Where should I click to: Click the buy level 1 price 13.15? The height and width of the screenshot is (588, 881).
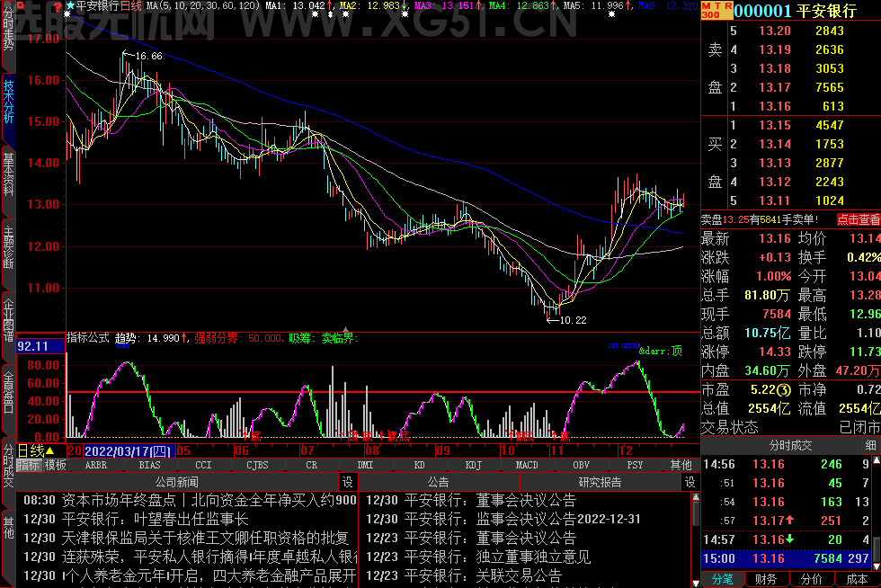(774, 125)
